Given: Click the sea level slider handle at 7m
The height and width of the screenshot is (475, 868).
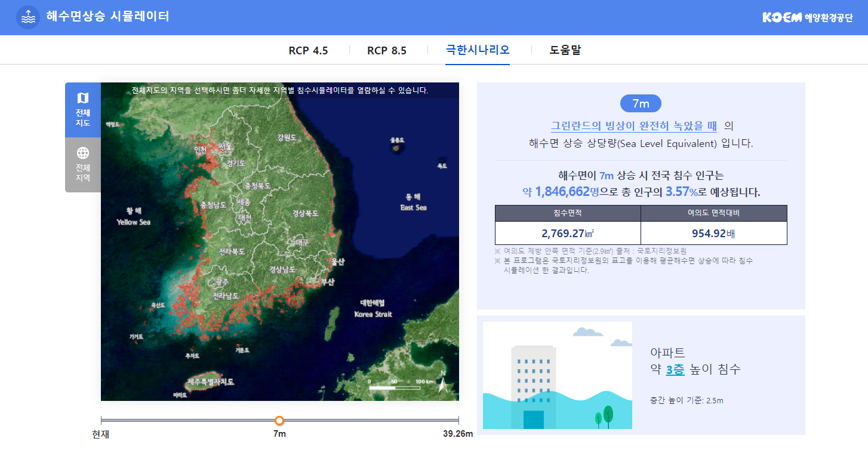Looking at the screenshot, I should 279,421.
